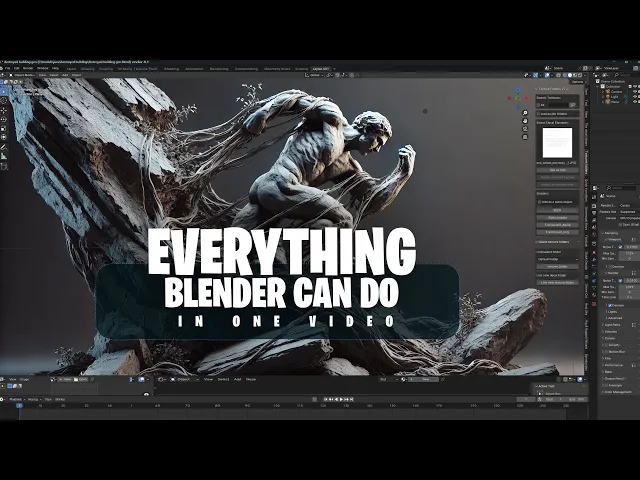Click the white decal preview thumbnail
The width and height of the screenshot is (640, 480).
click(557, 142)
